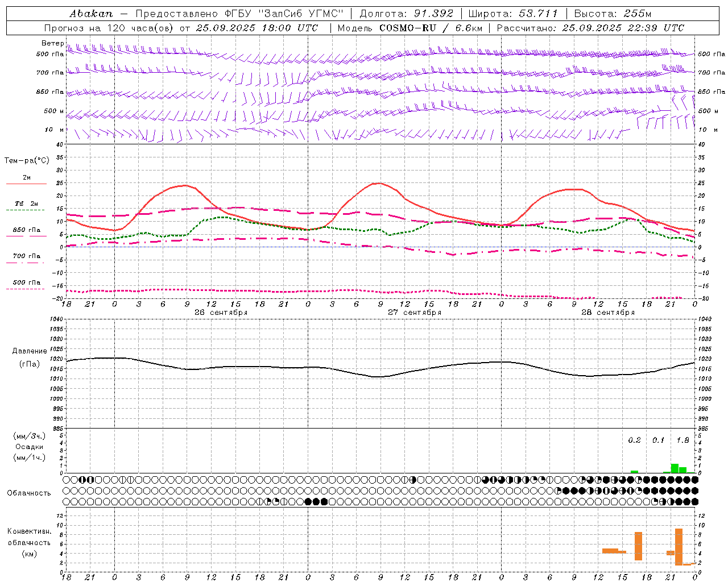Select forecast start time 25.09.2025 18:00 UTC
This screenshot has width=728, height=582.
coord(257,28)
